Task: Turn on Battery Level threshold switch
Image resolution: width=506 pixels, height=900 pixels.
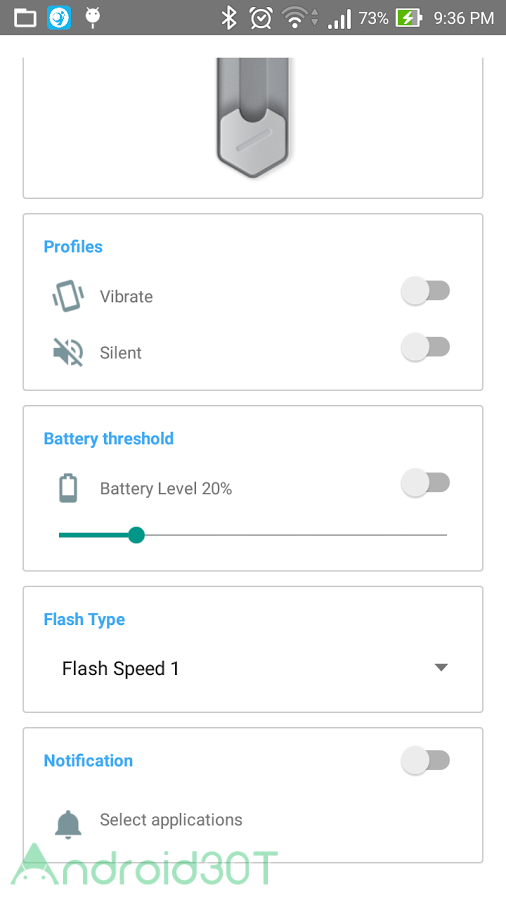Action: (x=425, y=483)
